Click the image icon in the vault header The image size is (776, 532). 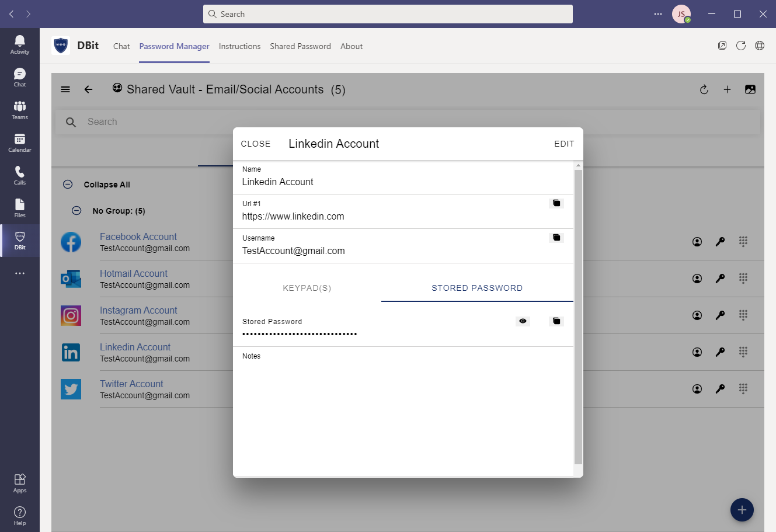pos(750,89)
